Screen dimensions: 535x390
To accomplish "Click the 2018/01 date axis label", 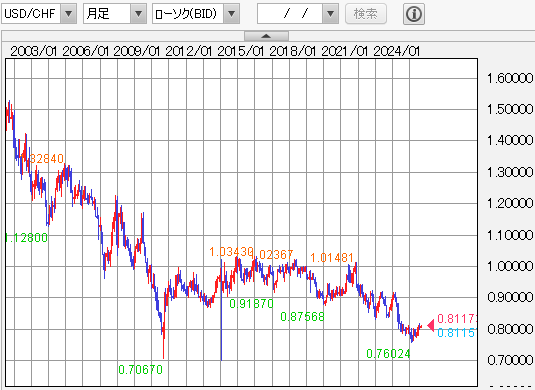I will click(292, 51).
